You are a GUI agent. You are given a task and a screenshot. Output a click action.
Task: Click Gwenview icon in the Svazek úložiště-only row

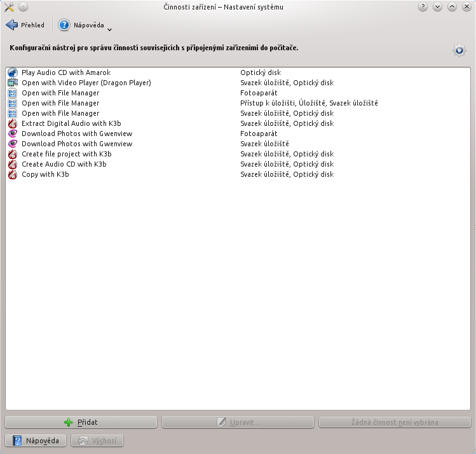coord(13,144)
